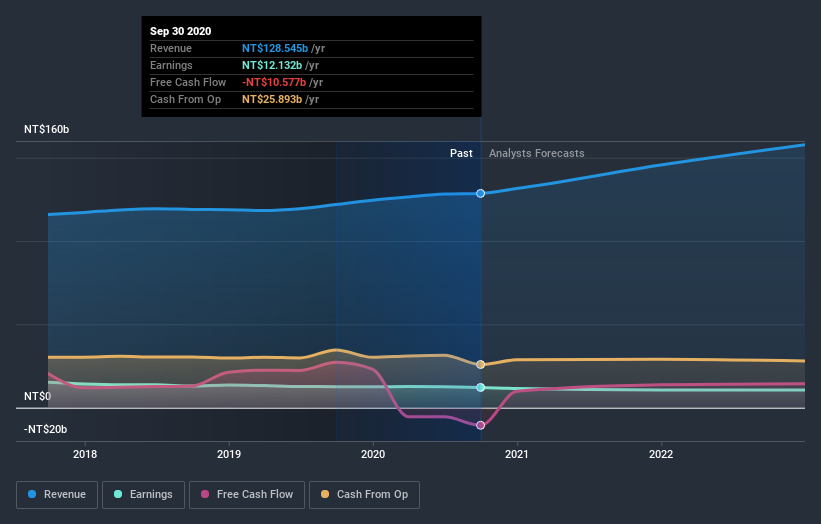The image size is (821, 524).
Task: Click the Analysts Forecasts label
Action: coord(537,153)
